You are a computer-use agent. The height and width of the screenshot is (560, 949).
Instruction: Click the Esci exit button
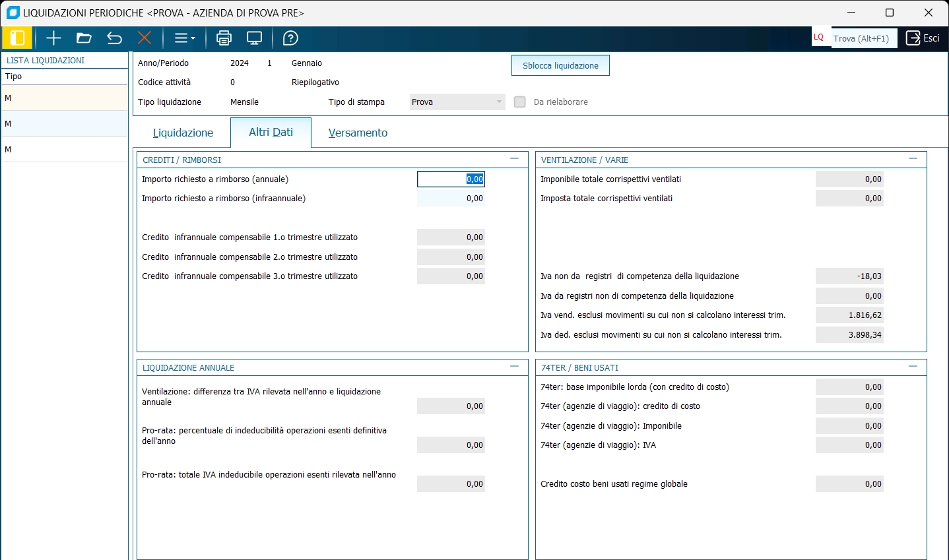(923, 38)
